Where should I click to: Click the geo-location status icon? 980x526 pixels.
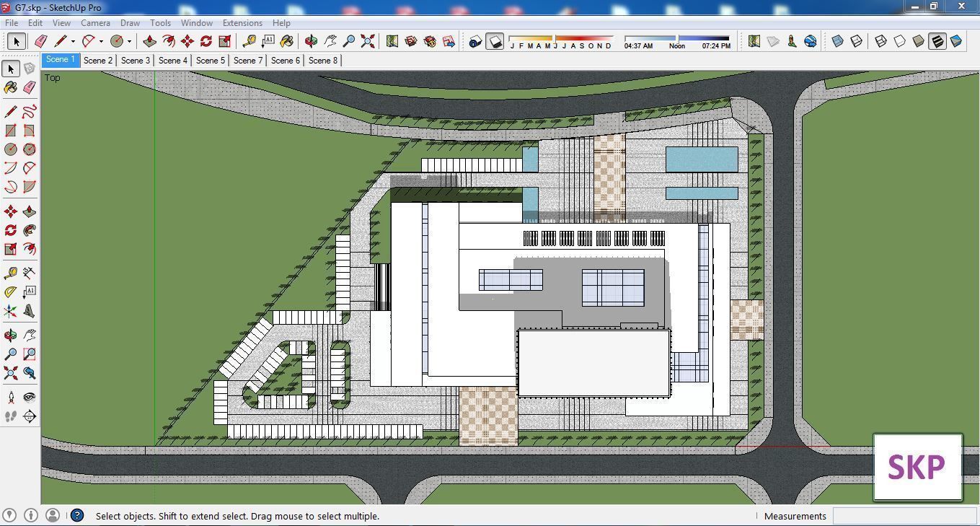9,515
